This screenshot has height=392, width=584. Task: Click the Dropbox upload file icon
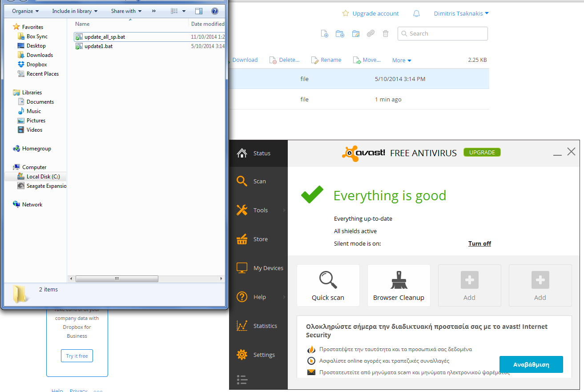[x=325, y=33]
